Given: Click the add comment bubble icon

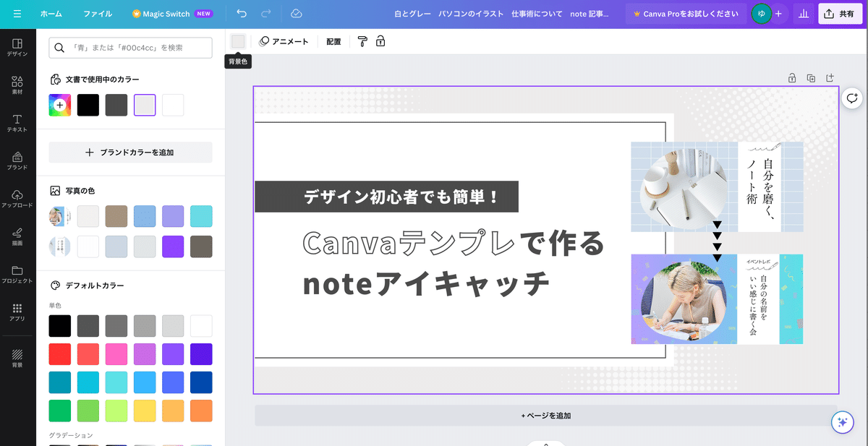Looking at the screenshot, I should click(x=852, y=98).
